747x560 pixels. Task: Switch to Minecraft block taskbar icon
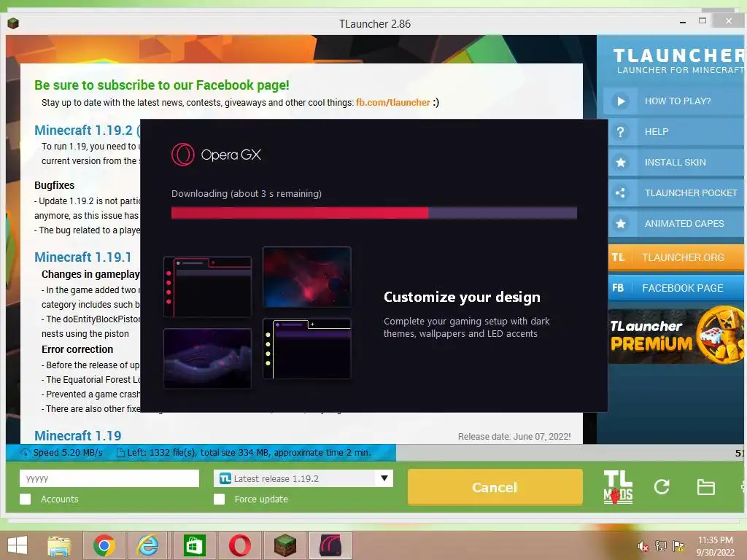pos(285,545)
